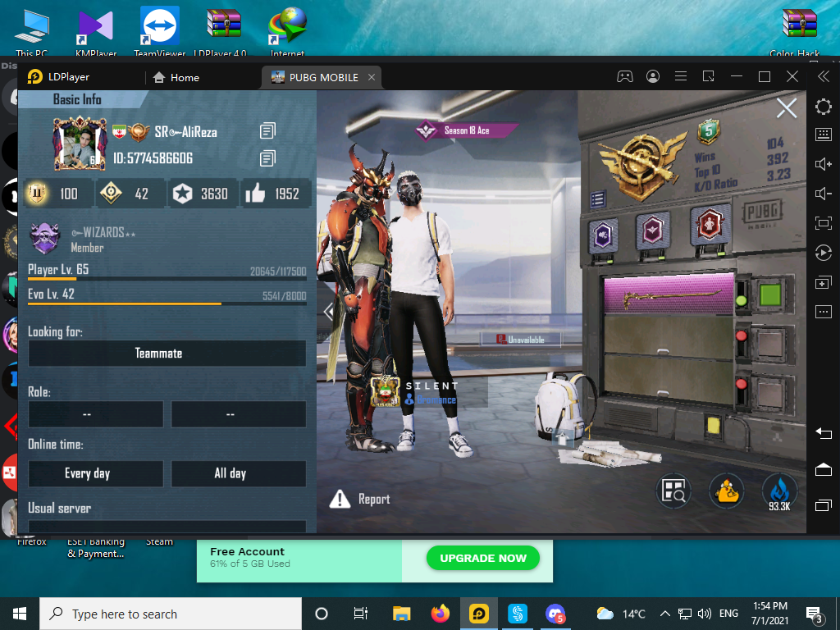The height and width of the screenshot is (630, 840).
Task: Click the 1952 likes thumbs-up icon
Action: [x=255, y=194]
